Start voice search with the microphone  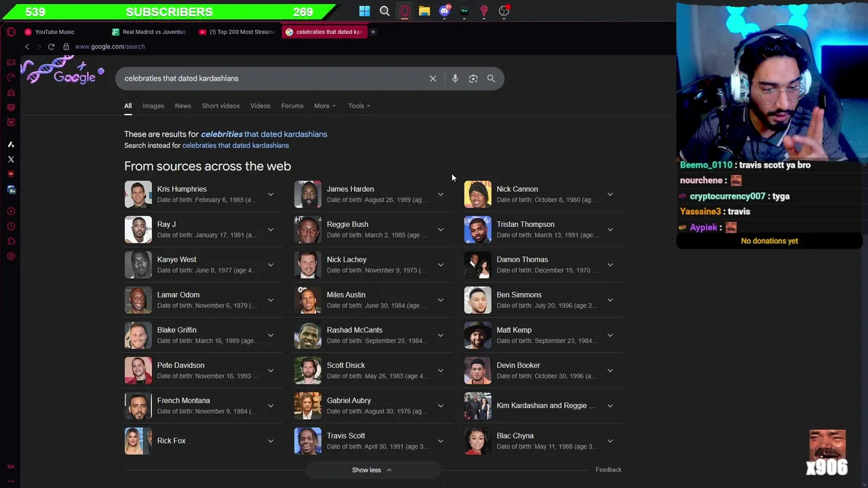[455, 79]
